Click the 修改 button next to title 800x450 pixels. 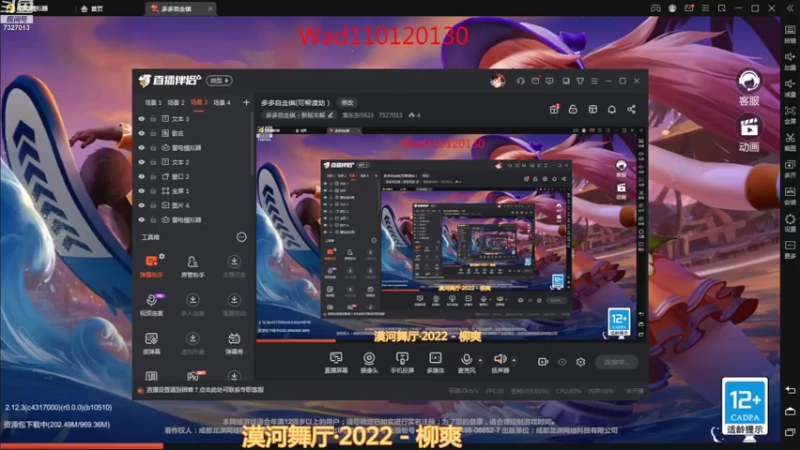click(347, 103)
